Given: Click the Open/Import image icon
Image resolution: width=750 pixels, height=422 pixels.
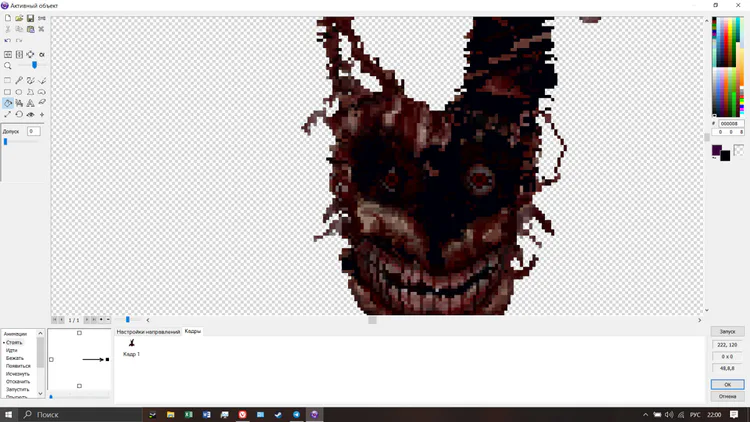Looking at the screenshot, I should click(x=19, y=18).
